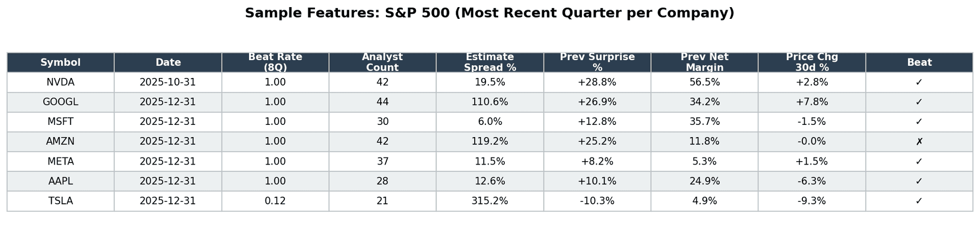Click the checkmark in the TSLA row

click(919, 201)
